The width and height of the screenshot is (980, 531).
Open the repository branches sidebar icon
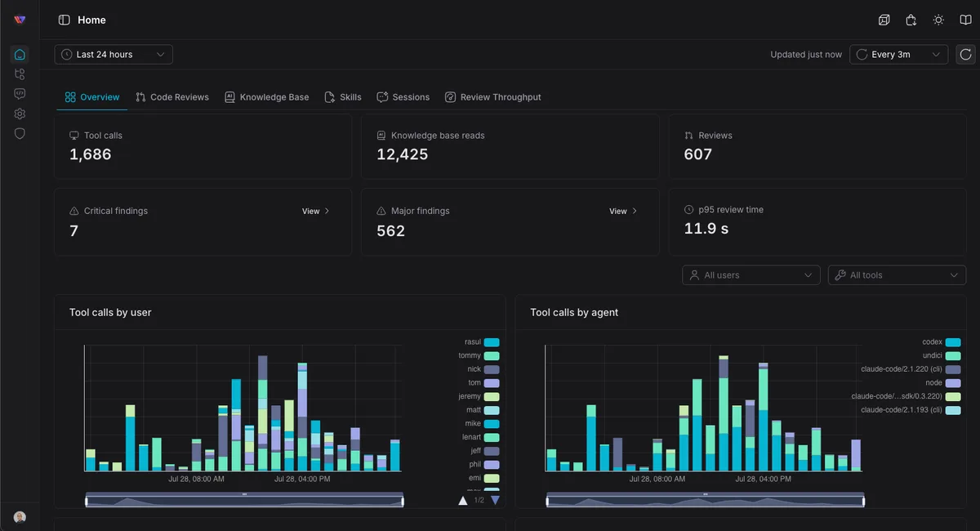coord(20,74)
